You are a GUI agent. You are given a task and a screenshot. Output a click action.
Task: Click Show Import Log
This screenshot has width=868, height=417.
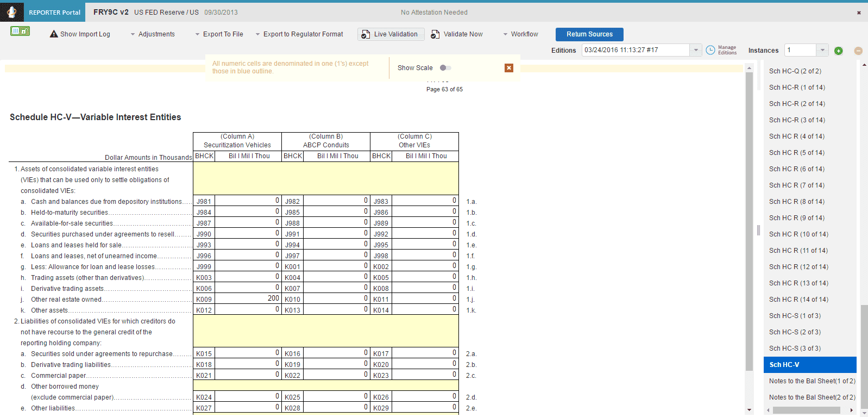(80, 34)
